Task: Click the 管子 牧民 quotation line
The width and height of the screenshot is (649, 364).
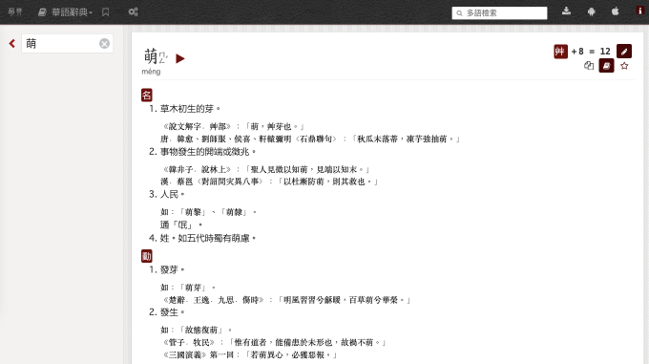Action: coord(274,342)
